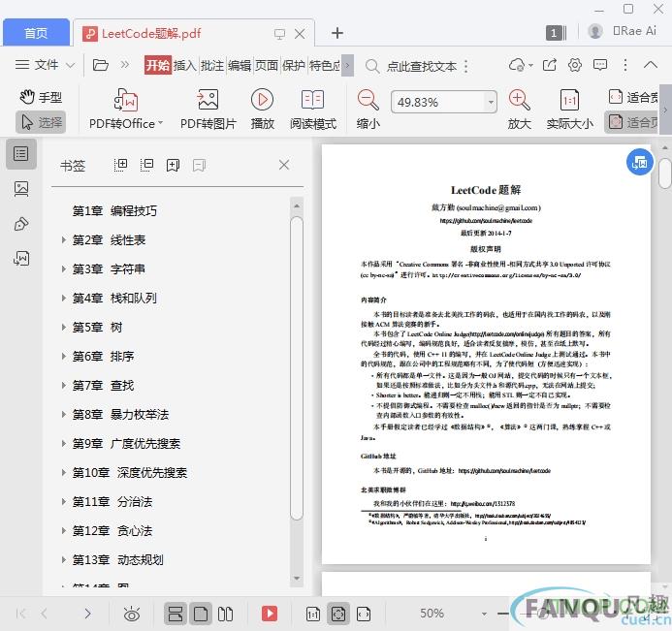Open the zoom percentage dropdown arrow
This screenshot has width=672, height=631.
click(x=491, y=103)
